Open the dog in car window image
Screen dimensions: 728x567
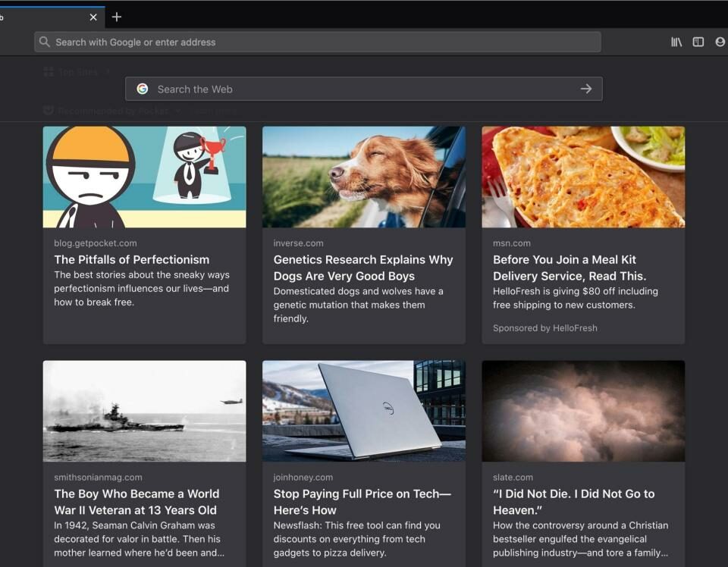364,177
